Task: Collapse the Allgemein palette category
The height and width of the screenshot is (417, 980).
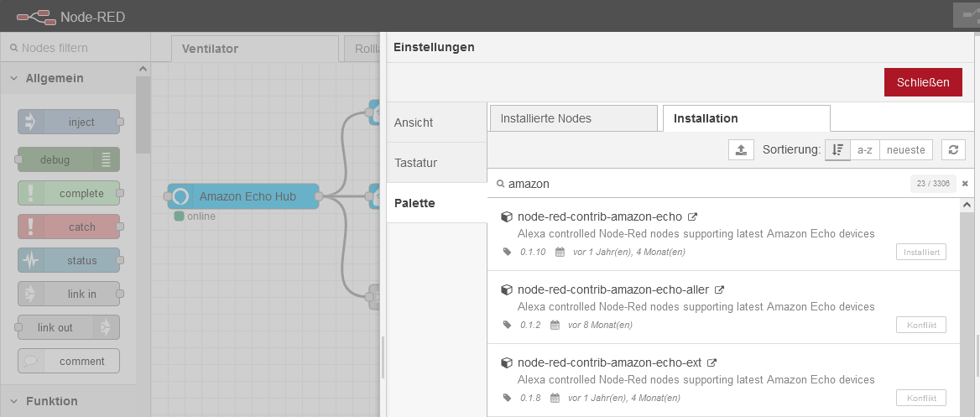Action: 13,79
